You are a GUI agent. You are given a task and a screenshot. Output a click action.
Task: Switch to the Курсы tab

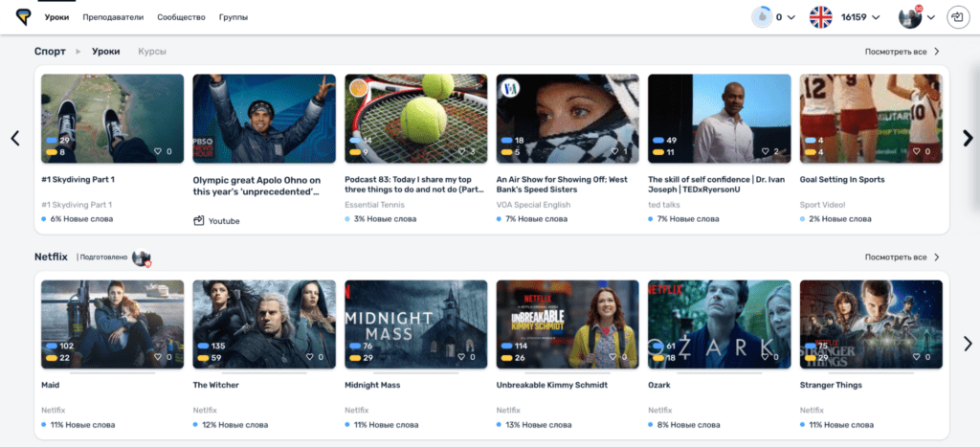pyautogui.click(x=151, y=52)
